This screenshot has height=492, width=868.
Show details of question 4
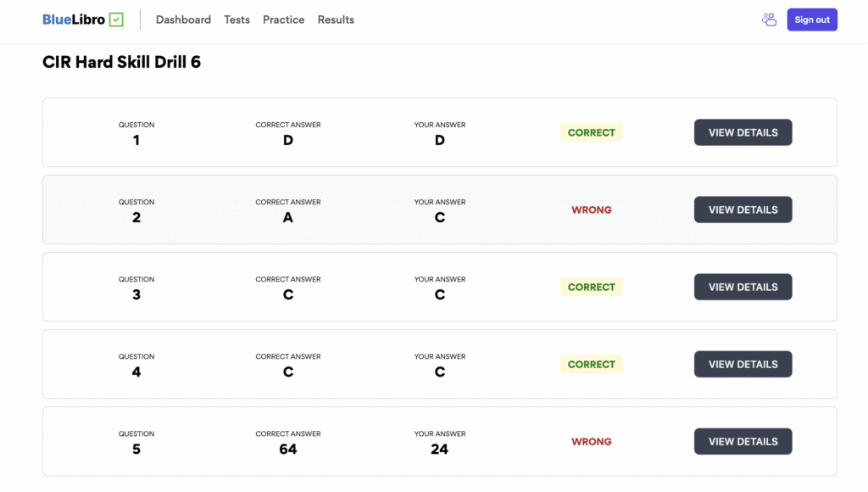click(743, 364)
